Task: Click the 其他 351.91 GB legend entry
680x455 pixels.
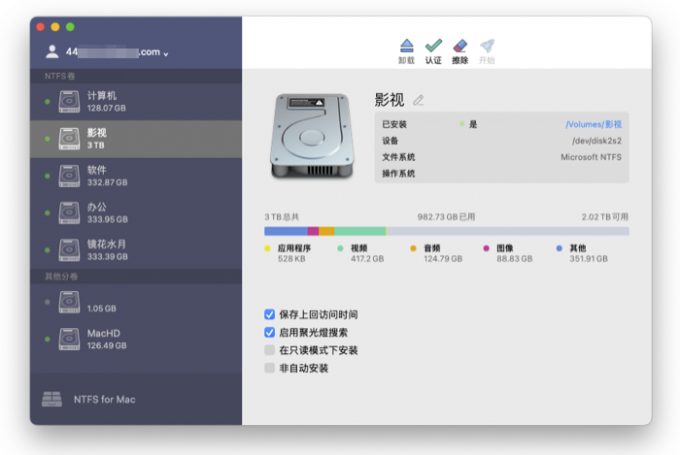Action: pyautogui.click(x=582, y=253)
